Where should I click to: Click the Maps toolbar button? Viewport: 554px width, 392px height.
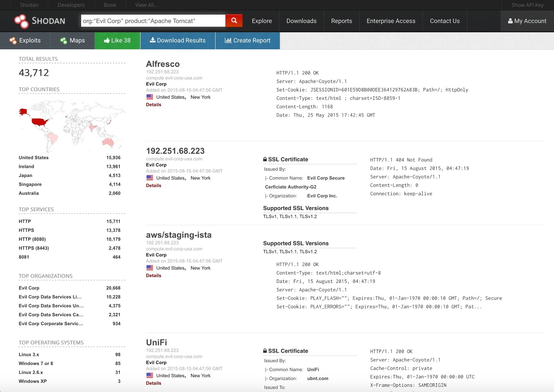72,41
